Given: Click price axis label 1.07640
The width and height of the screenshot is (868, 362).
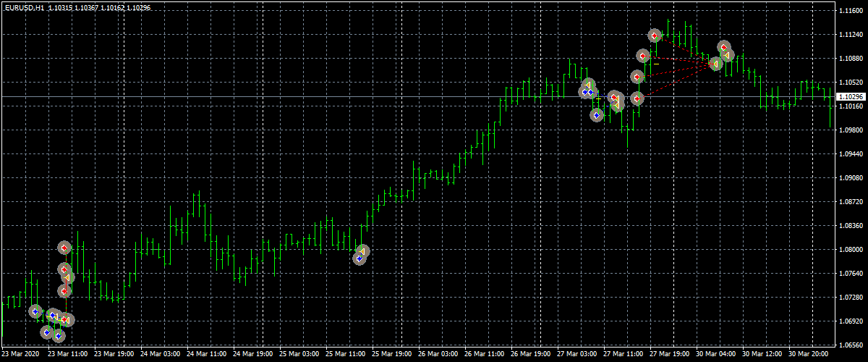Looking at the screenshot, I should click(x=851, y=274).
